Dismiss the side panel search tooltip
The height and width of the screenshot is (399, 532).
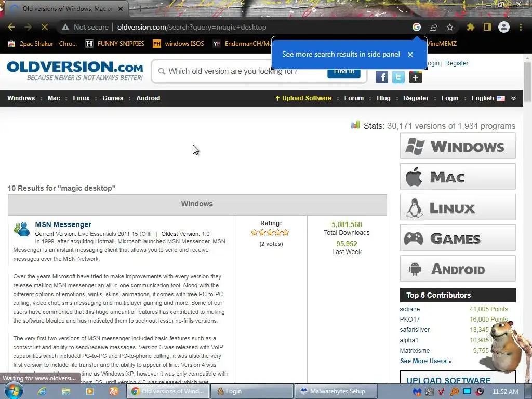[x=410, y=54]
